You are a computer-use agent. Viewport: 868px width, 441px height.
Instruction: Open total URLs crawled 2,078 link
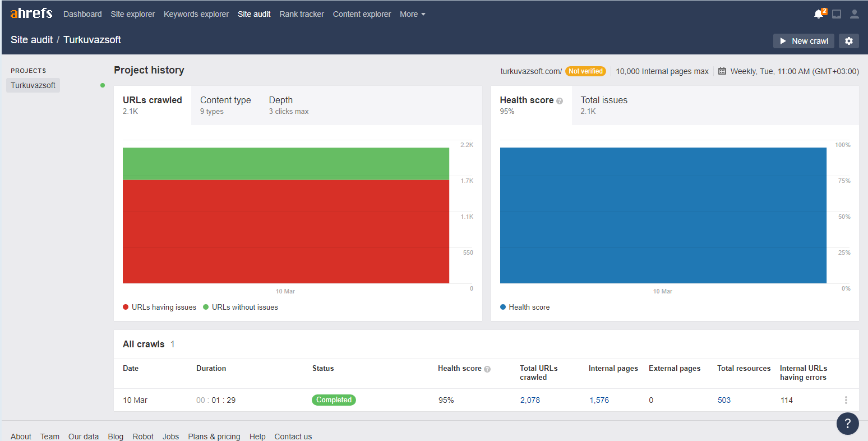coord(530,400)
